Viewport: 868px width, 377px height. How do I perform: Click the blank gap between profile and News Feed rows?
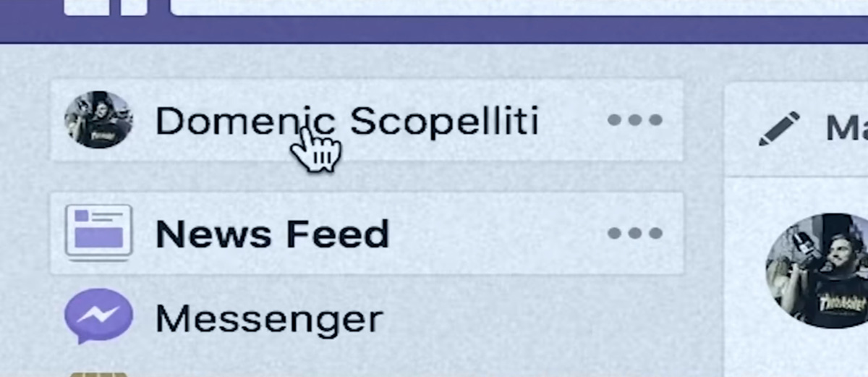point(366,177)
